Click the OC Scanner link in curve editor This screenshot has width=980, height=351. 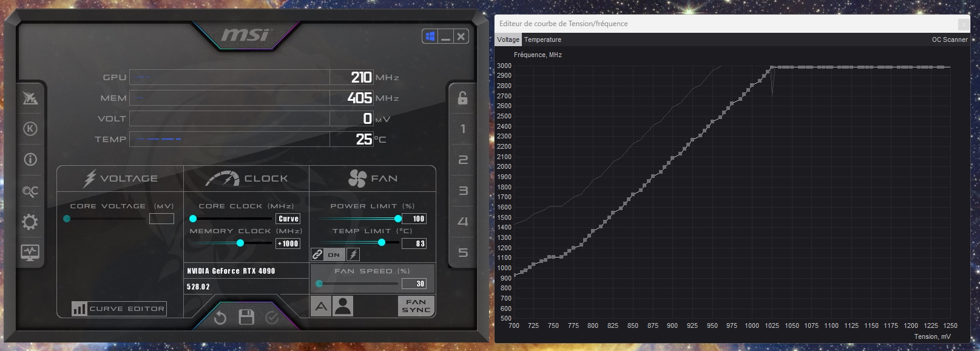tap(950, 39)
